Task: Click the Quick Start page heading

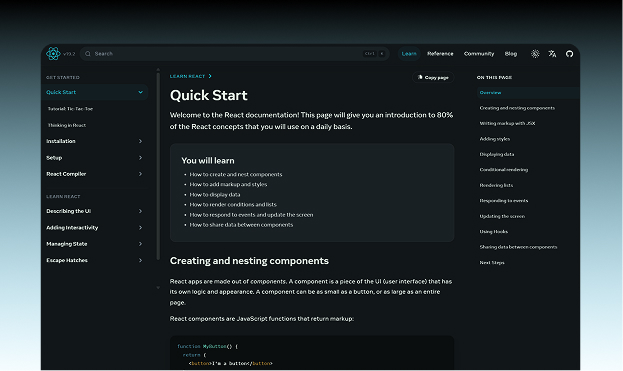Action: [209, 95]
